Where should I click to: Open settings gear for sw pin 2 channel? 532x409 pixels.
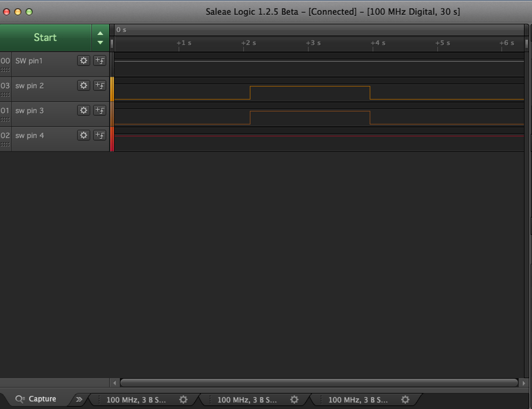[x=84, y=85]
